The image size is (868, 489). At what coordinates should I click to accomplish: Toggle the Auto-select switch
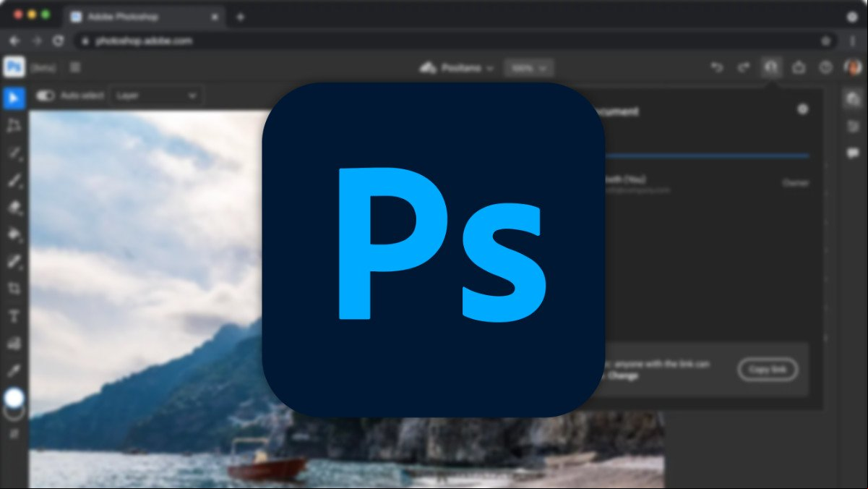pos(46,95)
